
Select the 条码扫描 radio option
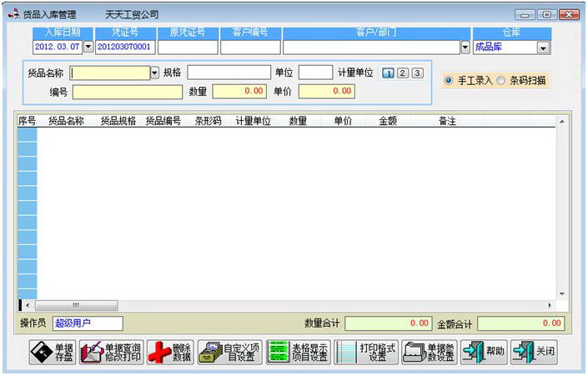click(x=501, y=81)
